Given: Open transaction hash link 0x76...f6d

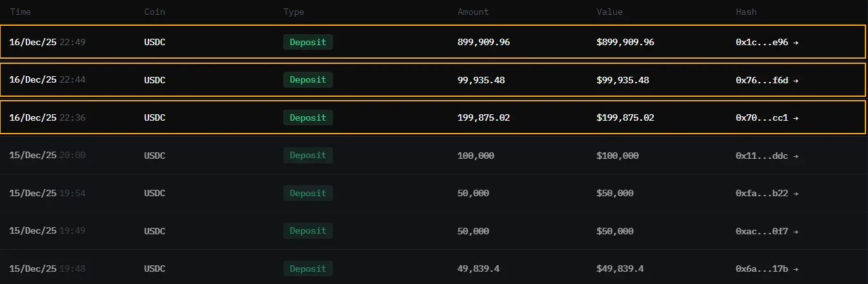Looking at the screenshot, I should coord(767,80).
